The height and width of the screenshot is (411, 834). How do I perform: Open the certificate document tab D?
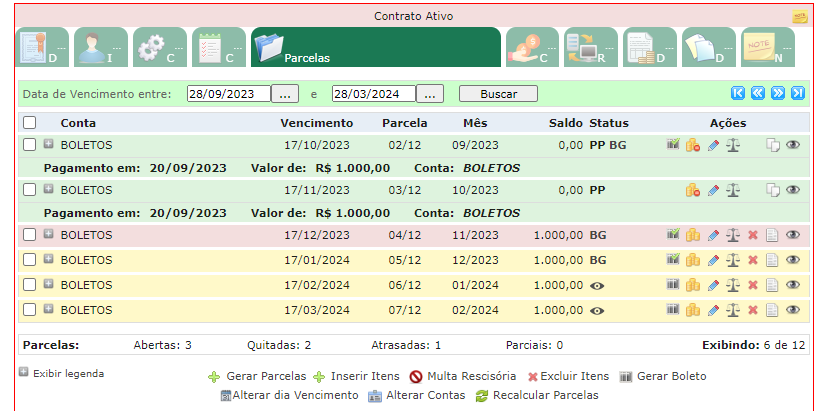[43, 47]
